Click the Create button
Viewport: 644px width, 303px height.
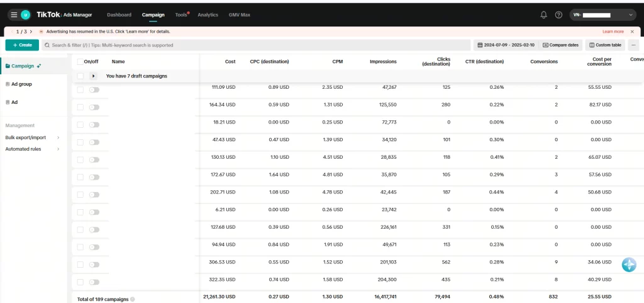(x=22, y=45)
